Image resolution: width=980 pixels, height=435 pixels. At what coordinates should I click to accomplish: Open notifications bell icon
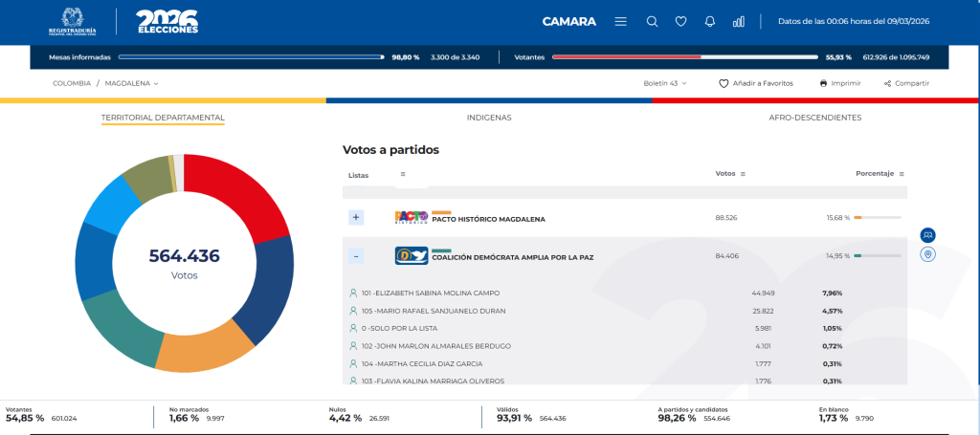coord(709,21)
